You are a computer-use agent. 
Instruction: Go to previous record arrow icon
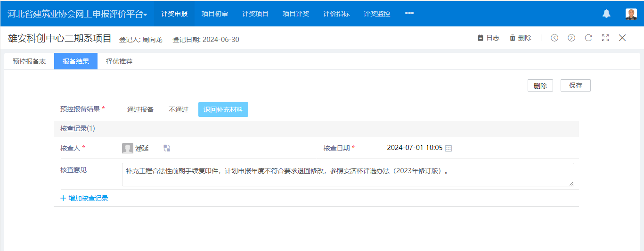point(554,38)
